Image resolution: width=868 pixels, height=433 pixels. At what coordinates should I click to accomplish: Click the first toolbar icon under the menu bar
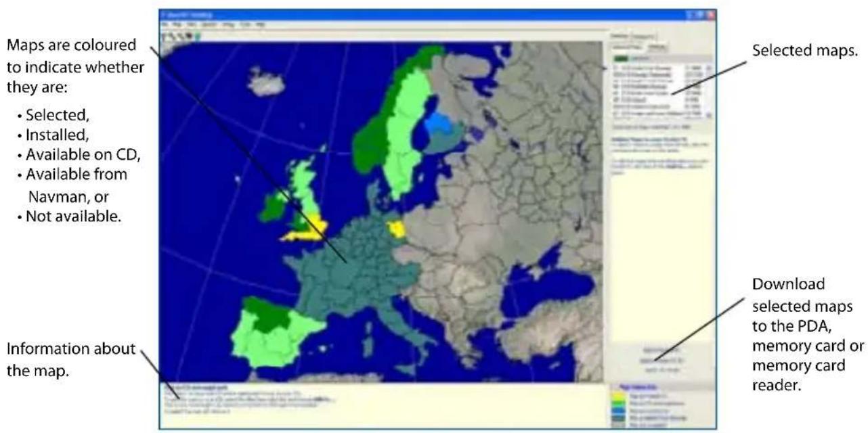coord(165,36)
